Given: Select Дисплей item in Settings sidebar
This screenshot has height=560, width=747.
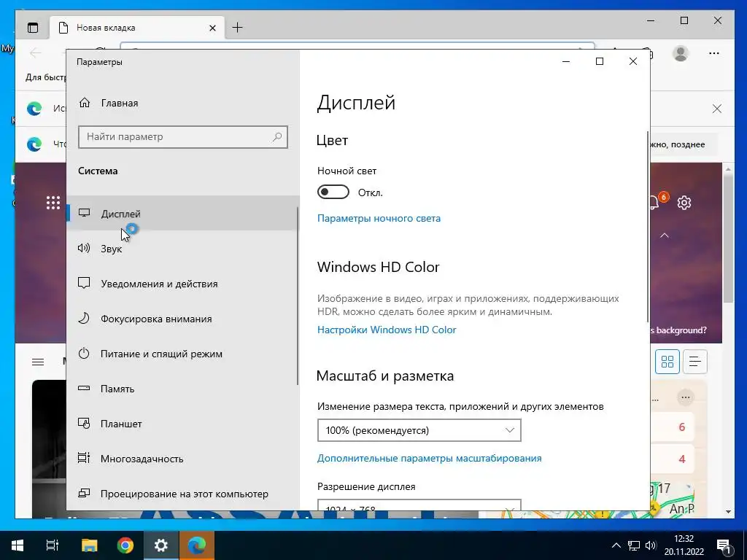Looking at the screenshot, I should tap(182, 214).
